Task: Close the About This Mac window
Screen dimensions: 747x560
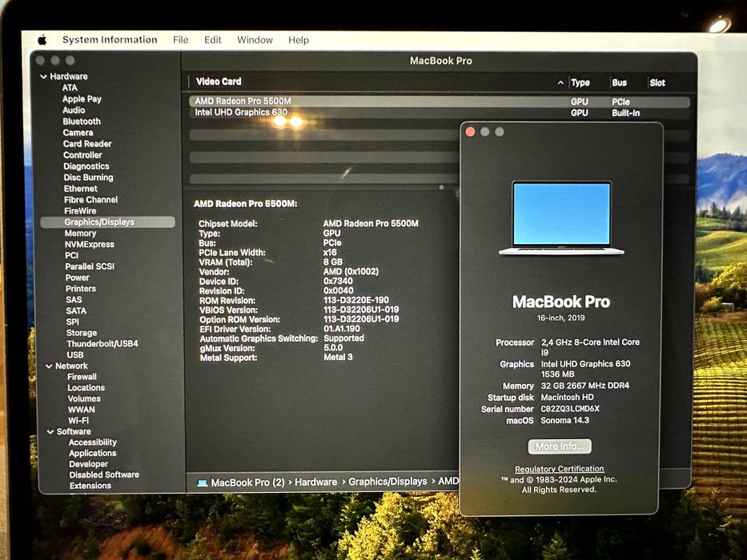Action: click(470, 132)
